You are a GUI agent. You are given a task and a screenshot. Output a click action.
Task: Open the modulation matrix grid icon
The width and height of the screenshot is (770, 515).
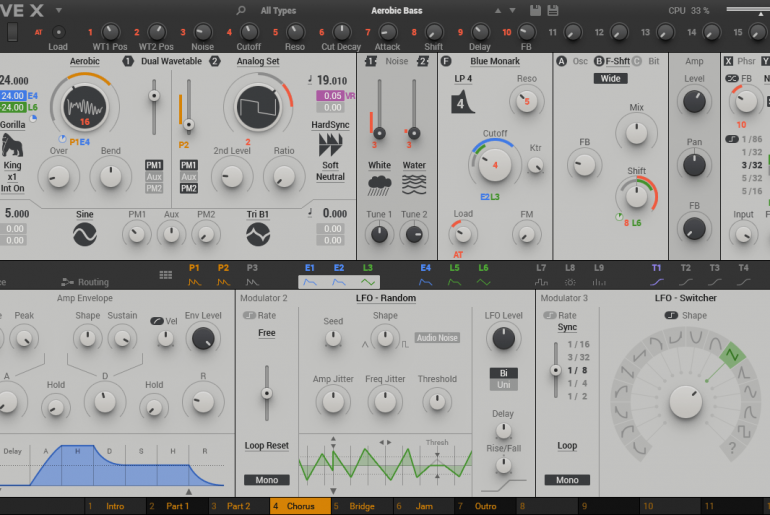point(165,275)
